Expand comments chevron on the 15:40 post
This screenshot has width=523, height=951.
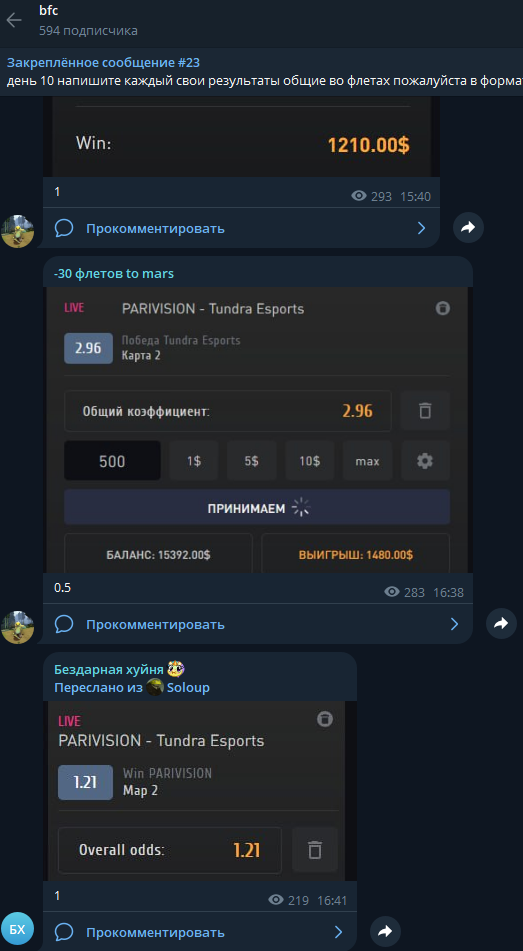click(422, 228)
